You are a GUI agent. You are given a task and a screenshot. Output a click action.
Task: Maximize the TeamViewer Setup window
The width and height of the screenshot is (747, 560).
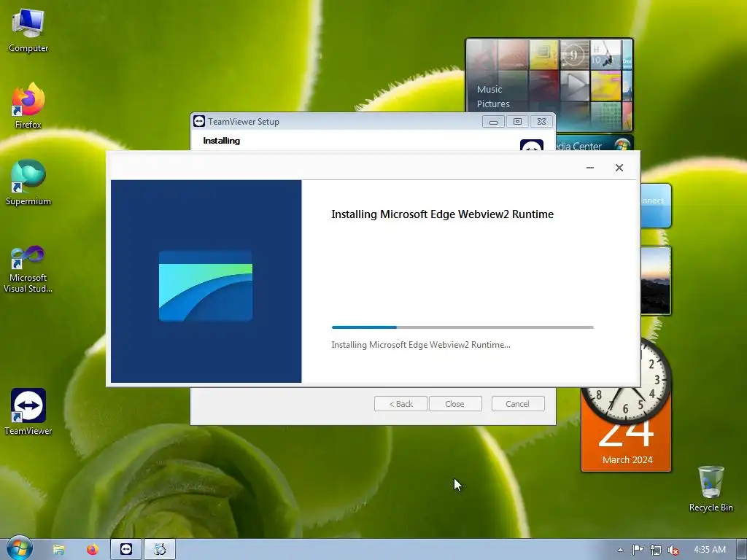point(517,122)
